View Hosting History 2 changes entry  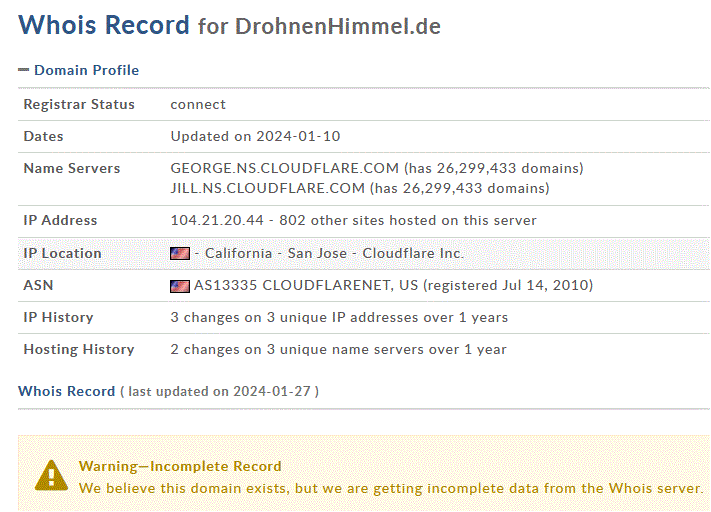click(338, 350)
